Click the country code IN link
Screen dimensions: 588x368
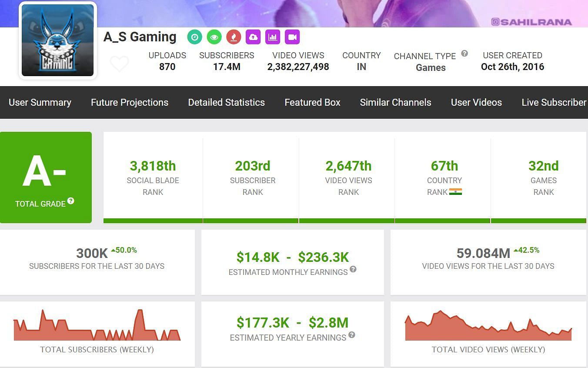(361, 67)
